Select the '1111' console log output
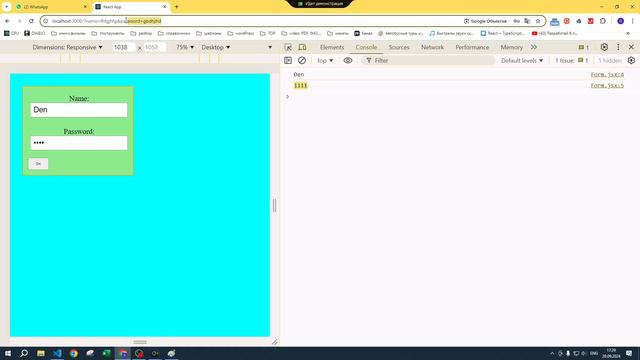 [x=300, y=86]
